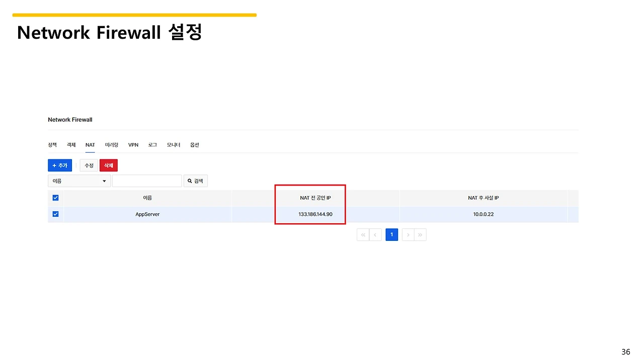The height and width of the screenshot is (362, 644).
Task: Uncheck the select-all checkbox in the table header
Action: [55, 198]
